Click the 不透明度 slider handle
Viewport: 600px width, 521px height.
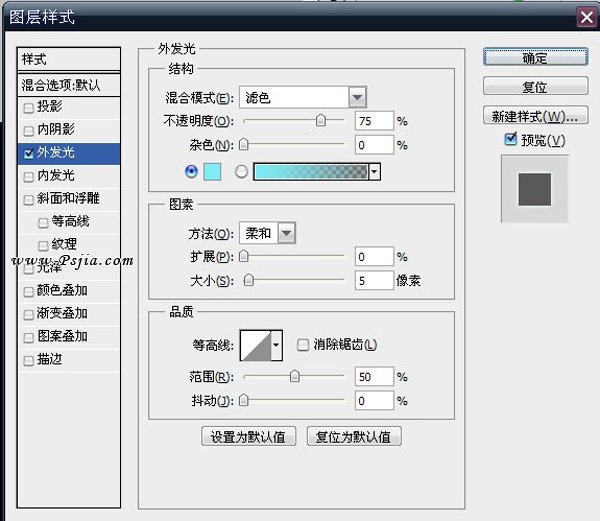click(321, 121)
